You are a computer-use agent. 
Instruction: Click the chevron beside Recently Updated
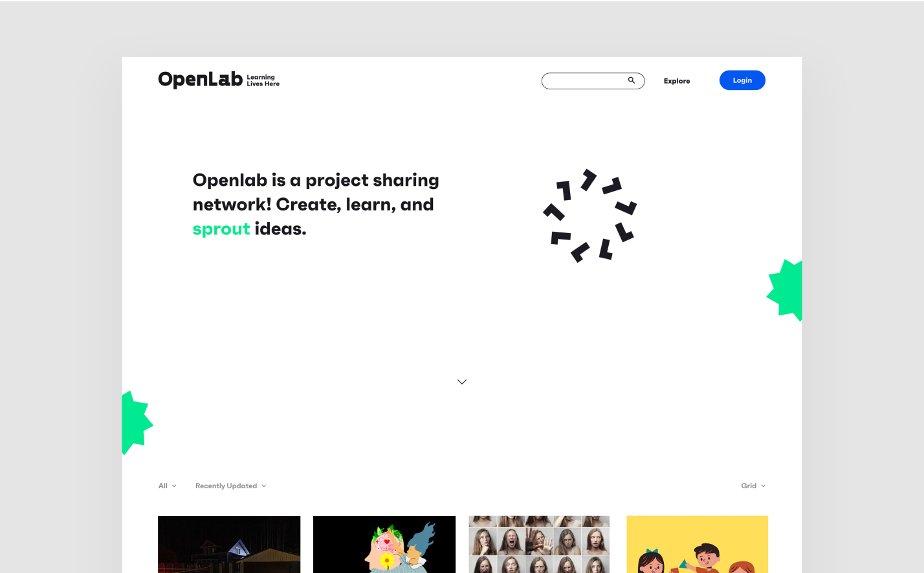tap(264, 486)
